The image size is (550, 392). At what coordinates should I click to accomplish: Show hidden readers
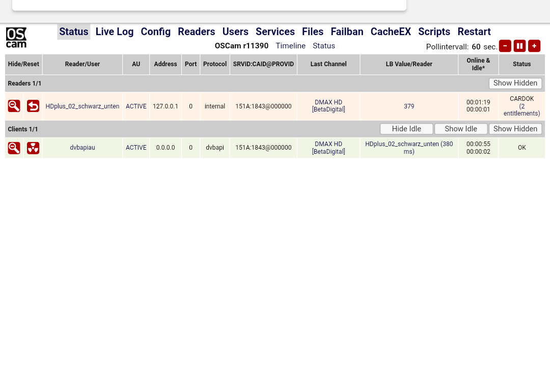pyautogui.click(x=515, y=83)
